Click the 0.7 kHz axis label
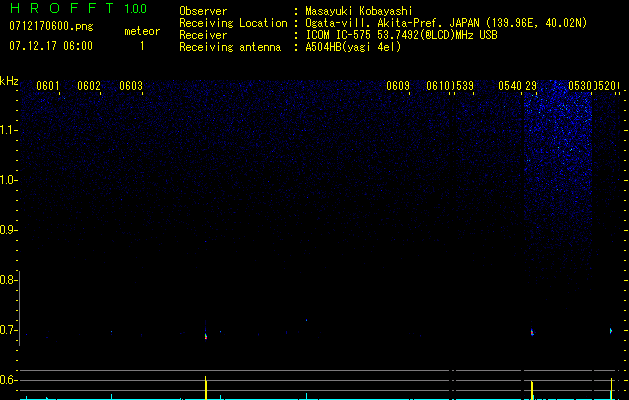The width and height of the screenshot is (629, 400). (x=8, y=330)
